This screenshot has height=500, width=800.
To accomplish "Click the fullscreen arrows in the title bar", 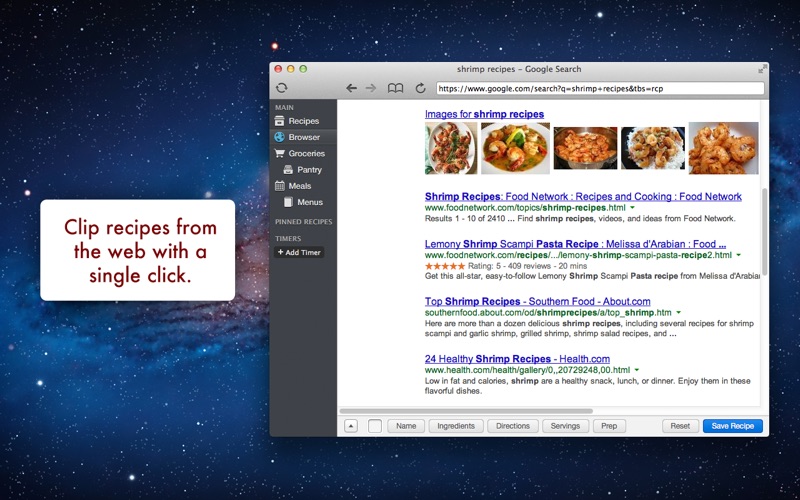I will (762, 69).
